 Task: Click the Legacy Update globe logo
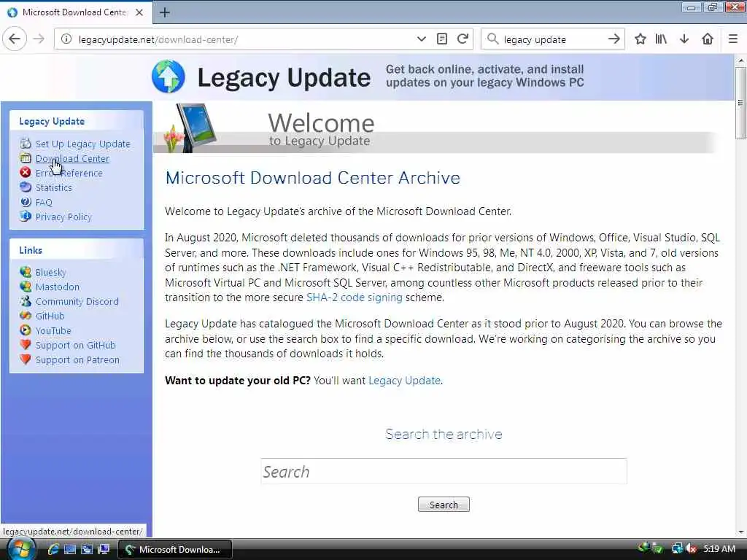169,77
